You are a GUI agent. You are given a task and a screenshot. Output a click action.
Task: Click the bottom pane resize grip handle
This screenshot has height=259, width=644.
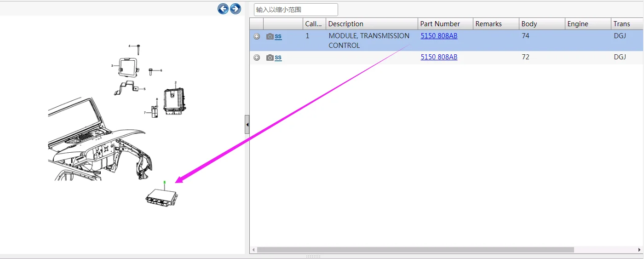(x=313, y=257)
